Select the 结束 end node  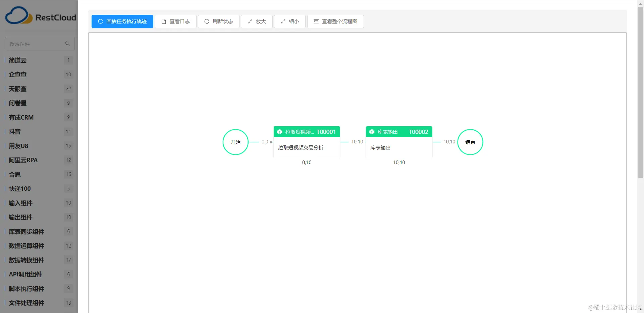pos(470,142)
